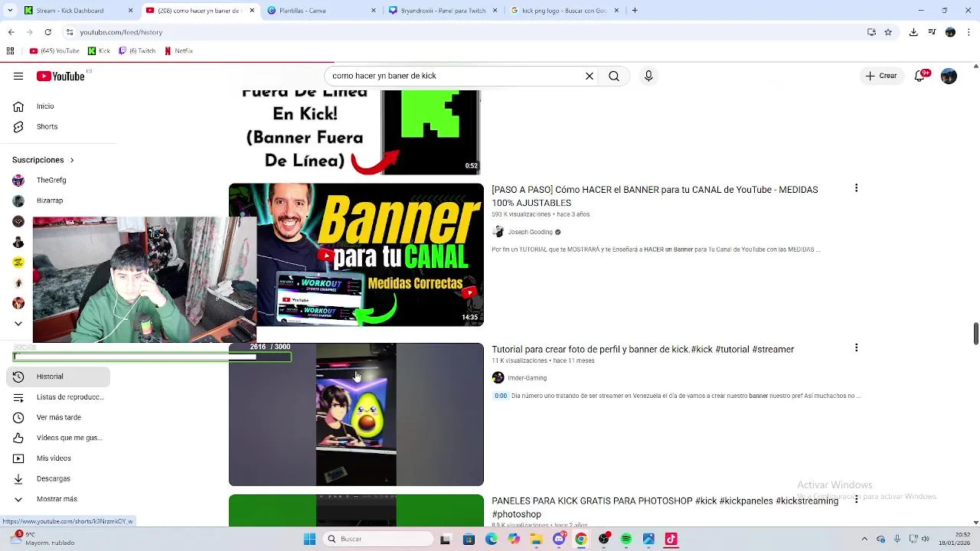The width and height of the screenshot is (980, 551).
Task: Open the Chrome three-dot menu
Action: click(x=969, y=32)
